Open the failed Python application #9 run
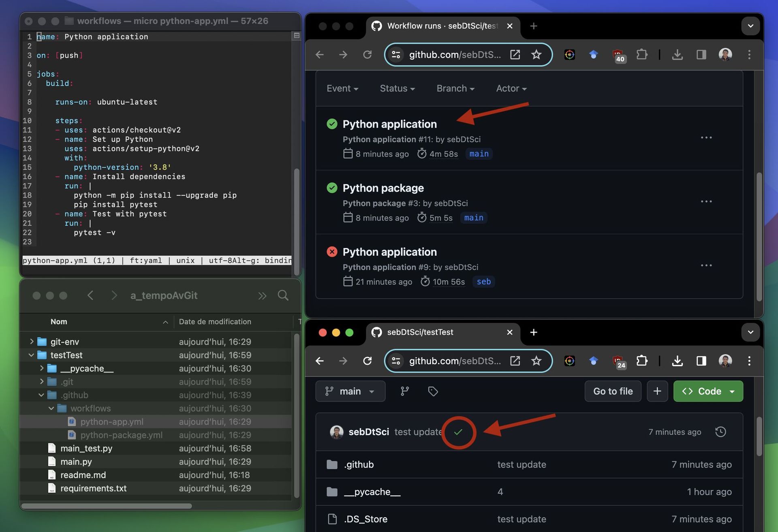Screen dimensions: 778x532 (389, 252)
